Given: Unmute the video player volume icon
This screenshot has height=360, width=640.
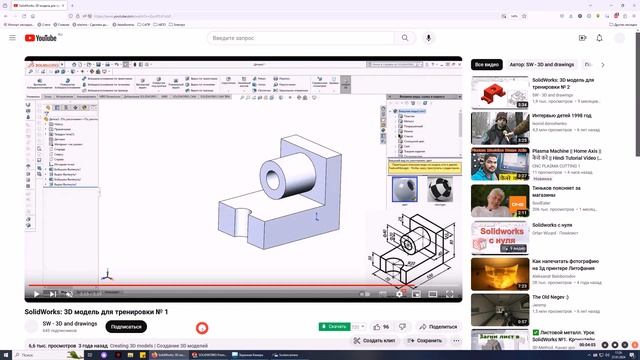Looking at the screenshot, I should tap(69, 294).
